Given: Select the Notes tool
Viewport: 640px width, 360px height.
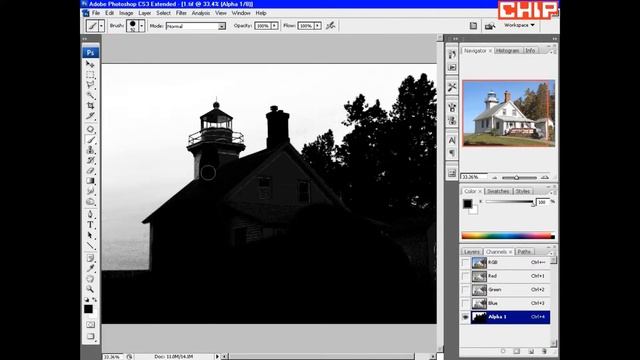Looking at the screenshot, I should [x=90, y=258].
